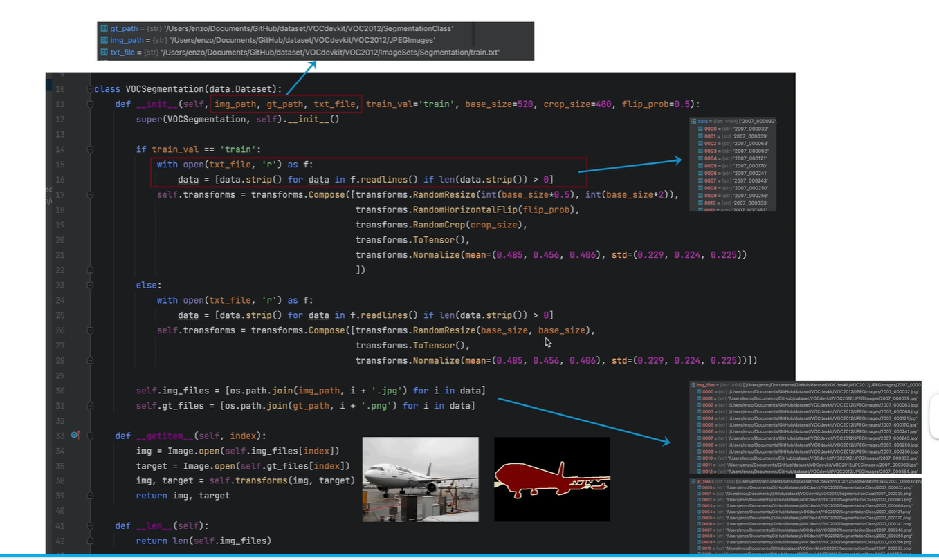Viewport: 939px width, 560px height.
Task: Click the list icon beside data variable
Action: click(x=694, y=122)
